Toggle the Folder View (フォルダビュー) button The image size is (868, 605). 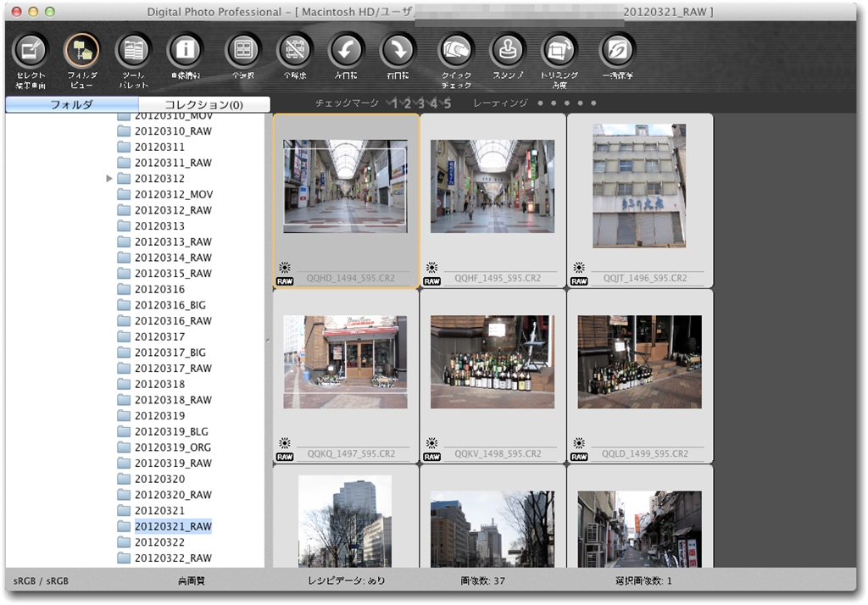coord(81,52)
